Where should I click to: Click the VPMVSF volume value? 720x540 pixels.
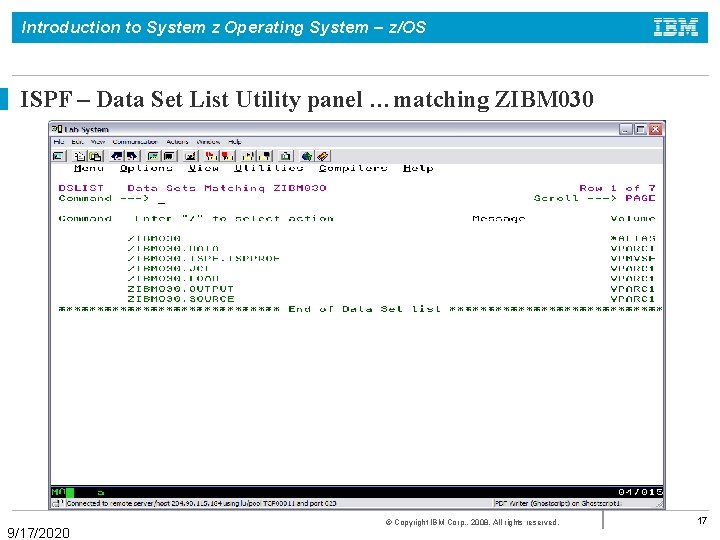(633, 259)
